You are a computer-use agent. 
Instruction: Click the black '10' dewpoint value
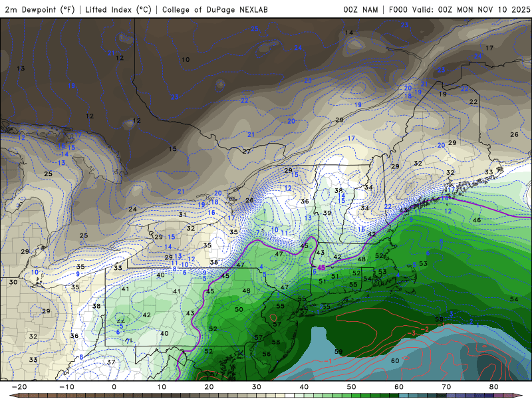pyautogui.click(x=186, y=59)
